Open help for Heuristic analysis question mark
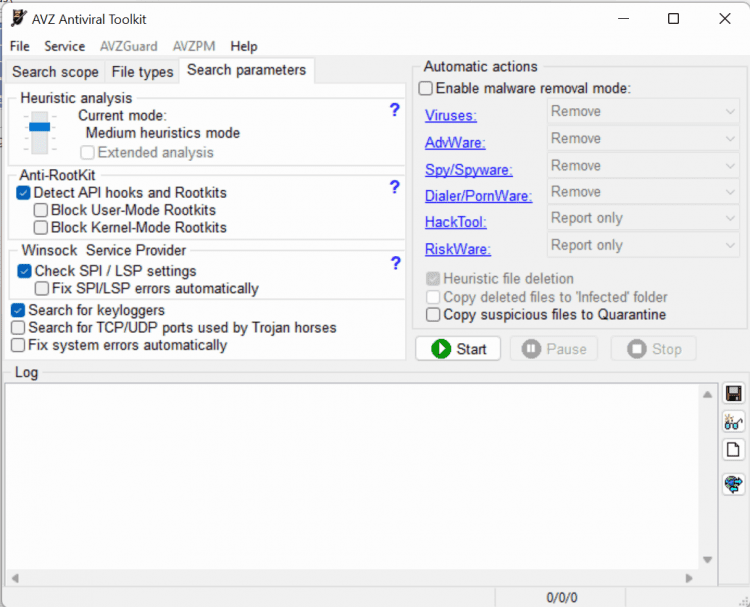 click(394, 110)
